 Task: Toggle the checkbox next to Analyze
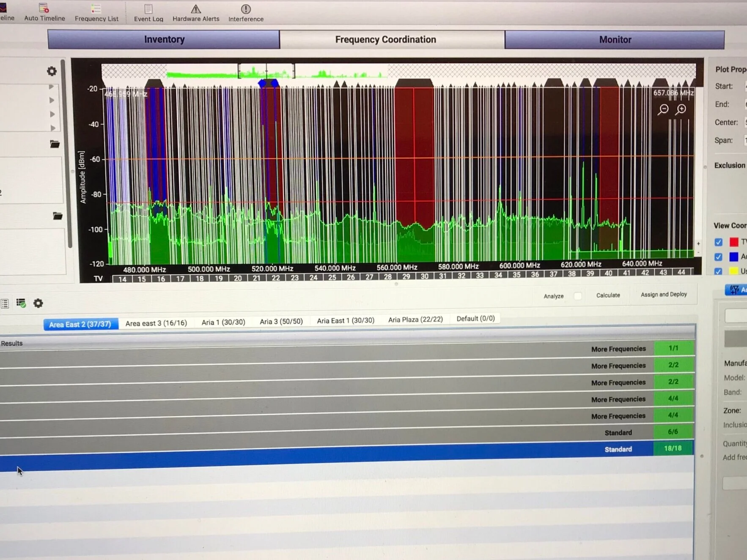click(578, 296)
